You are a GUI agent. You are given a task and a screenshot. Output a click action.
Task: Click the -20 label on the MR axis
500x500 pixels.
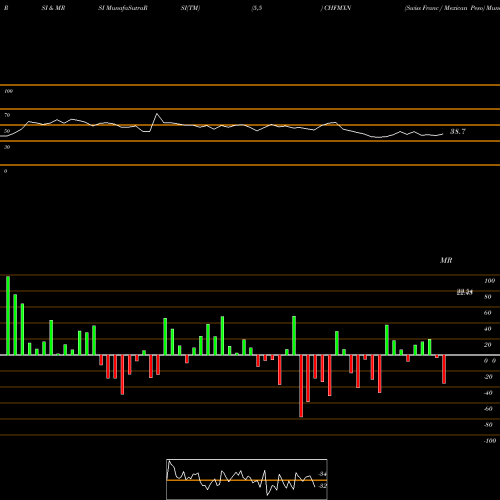(488, 377)
